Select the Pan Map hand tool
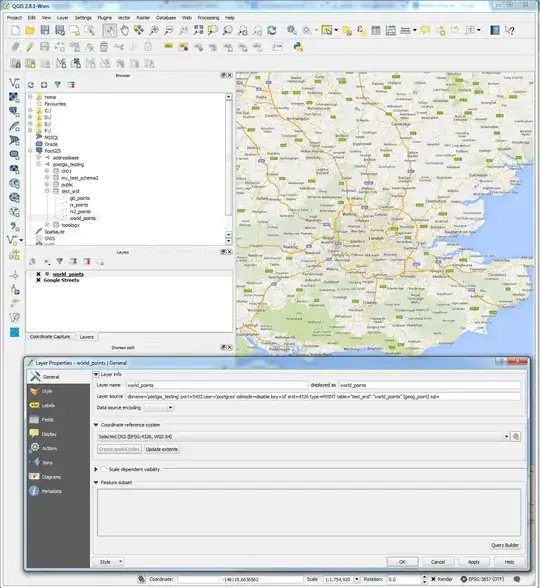The height and width of the screenshot is (588, 540). click(124, 30)
